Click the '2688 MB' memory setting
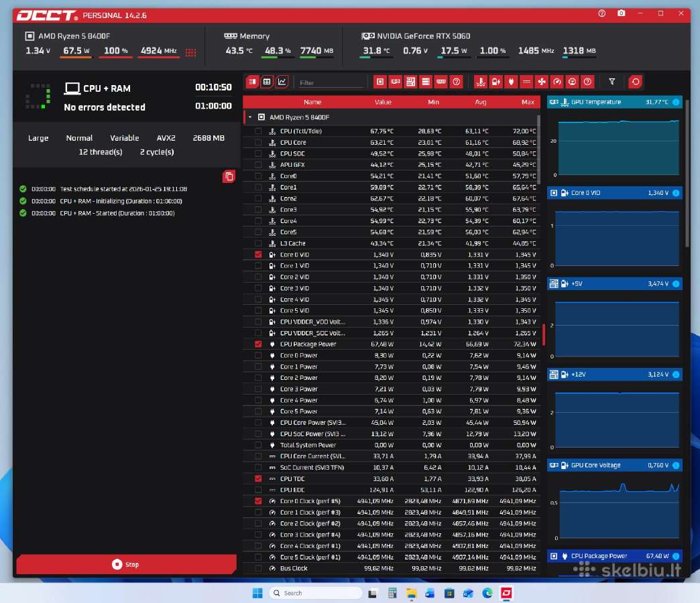This screenshot has width=700, height=603. point(209,138)
